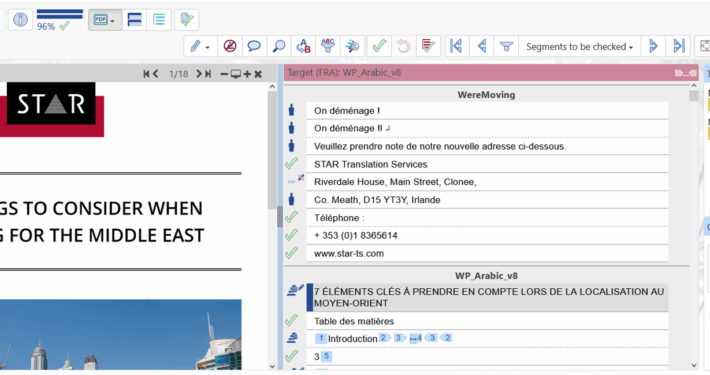Select segment 'STAR Translation Services'
The height and width of the screenshot is (375, 710).
(487, 164)
